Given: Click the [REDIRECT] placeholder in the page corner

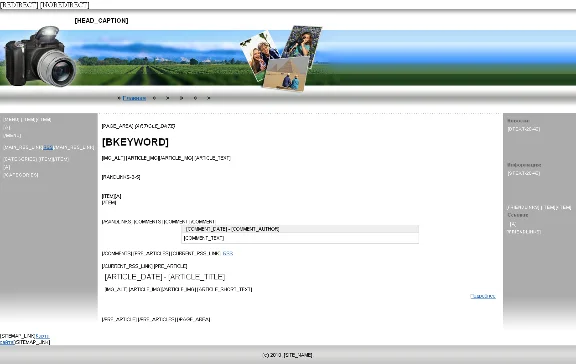Looking at the screenshot, I should (19, 5).
